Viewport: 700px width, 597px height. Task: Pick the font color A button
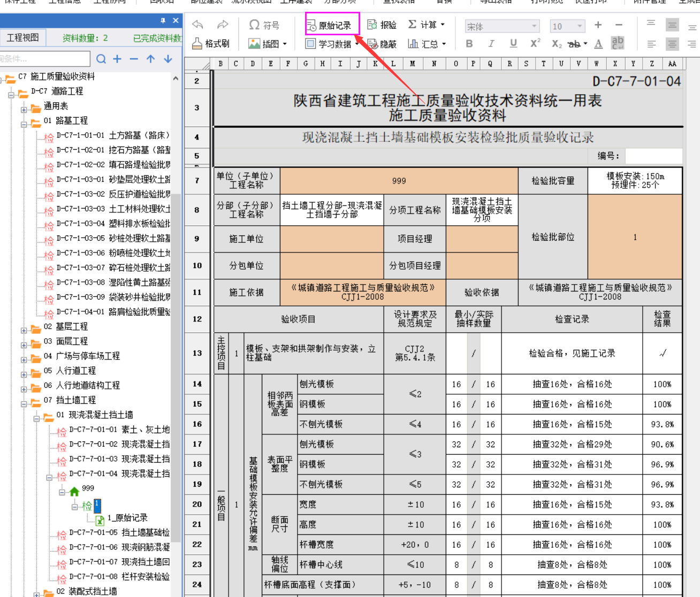click(598, 44)
